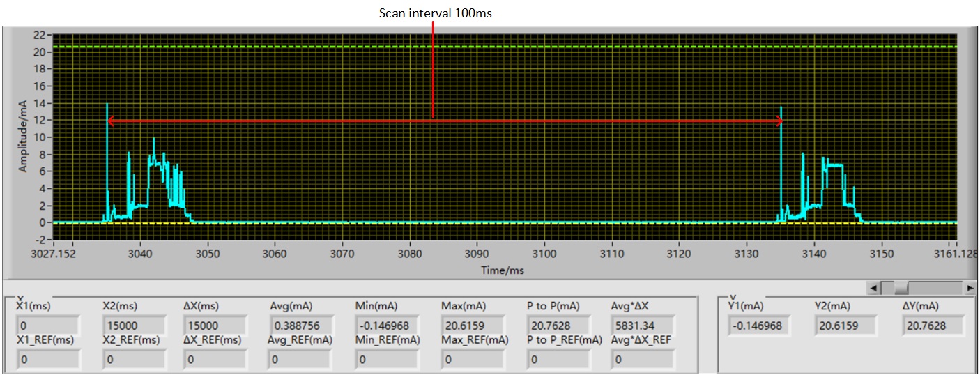Select the Y2(mA) value field
Image resolution: width=980 pixels, height=375 pixels.
845,325
